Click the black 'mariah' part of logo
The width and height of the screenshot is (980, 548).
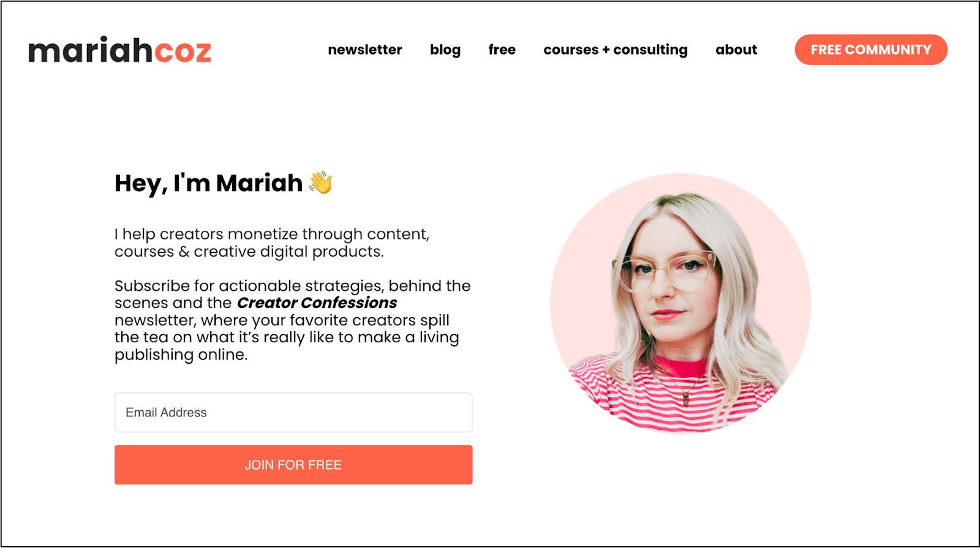[x=91, y=50]
